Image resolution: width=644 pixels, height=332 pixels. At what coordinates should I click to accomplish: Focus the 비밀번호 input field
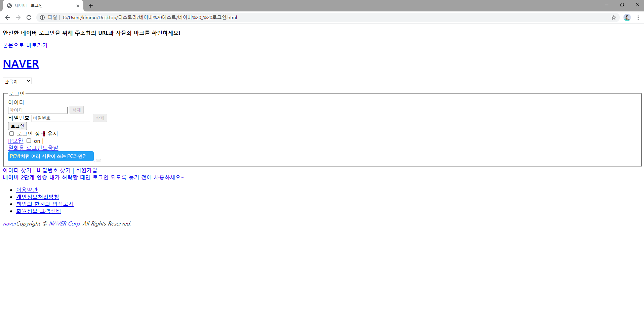pos(61,118)
